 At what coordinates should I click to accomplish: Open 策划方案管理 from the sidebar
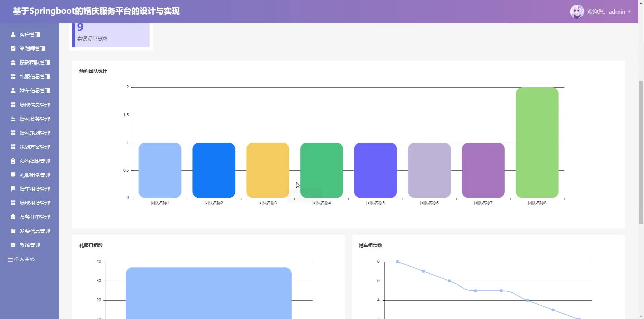[35, 147]
